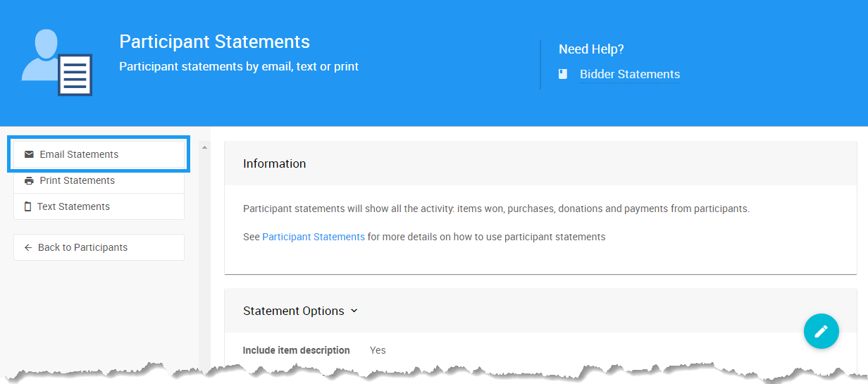This screenshot has height=384, width=868.
Task: Select the Email Statements menu label
Action: (x=79, y=154)
